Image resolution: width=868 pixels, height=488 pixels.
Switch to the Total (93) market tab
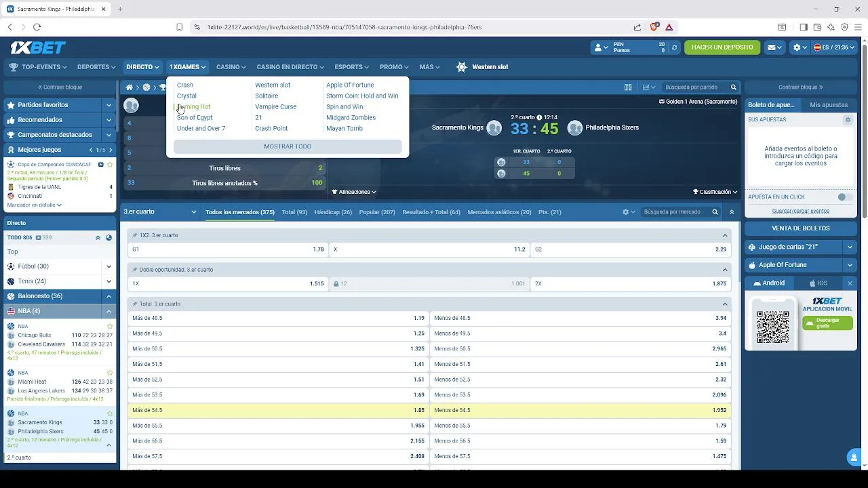pos(294,212)
